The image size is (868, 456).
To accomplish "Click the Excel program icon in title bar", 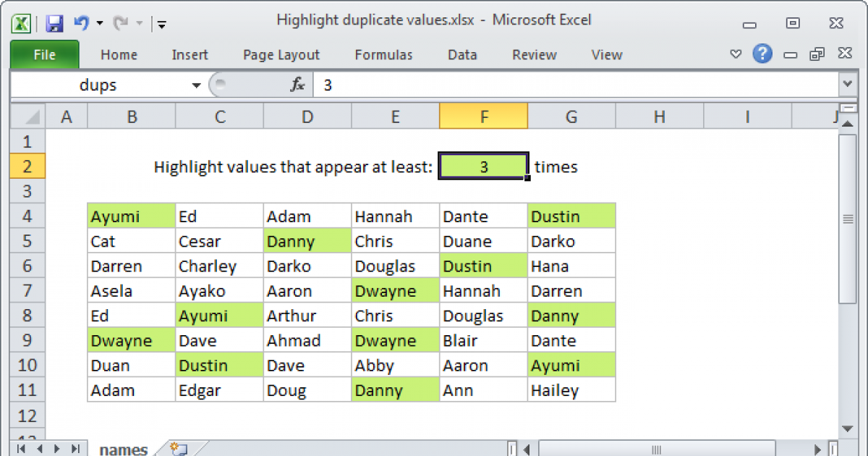I will click(20, 23).
